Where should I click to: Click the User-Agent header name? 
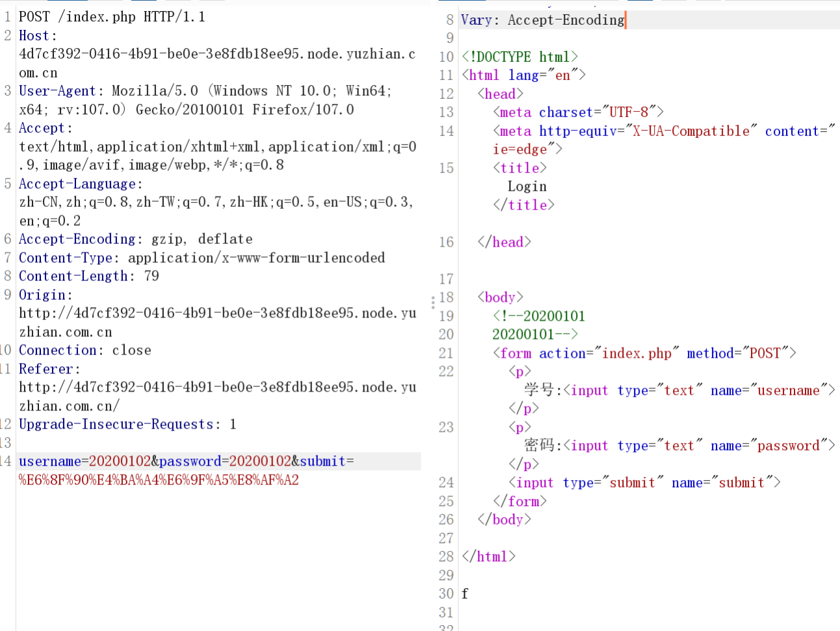57,91
